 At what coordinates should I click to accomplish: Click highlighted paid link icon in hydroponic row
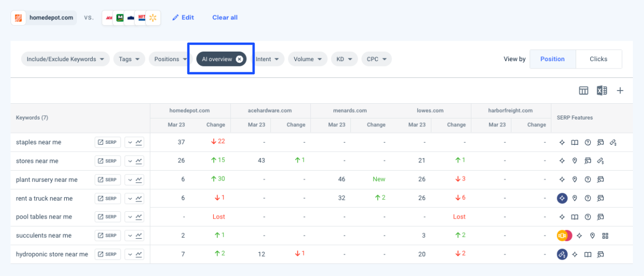point(562,254)
